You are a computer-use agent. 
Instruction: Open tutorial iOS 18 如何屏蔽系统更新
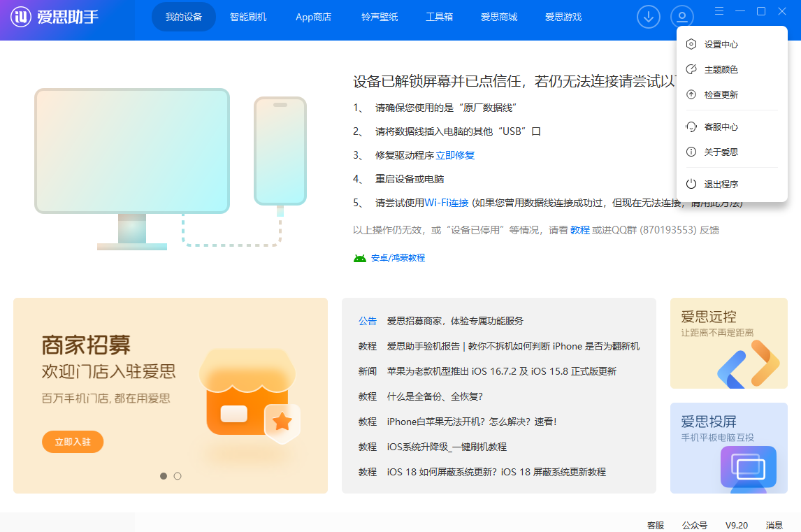coord(496,472)
